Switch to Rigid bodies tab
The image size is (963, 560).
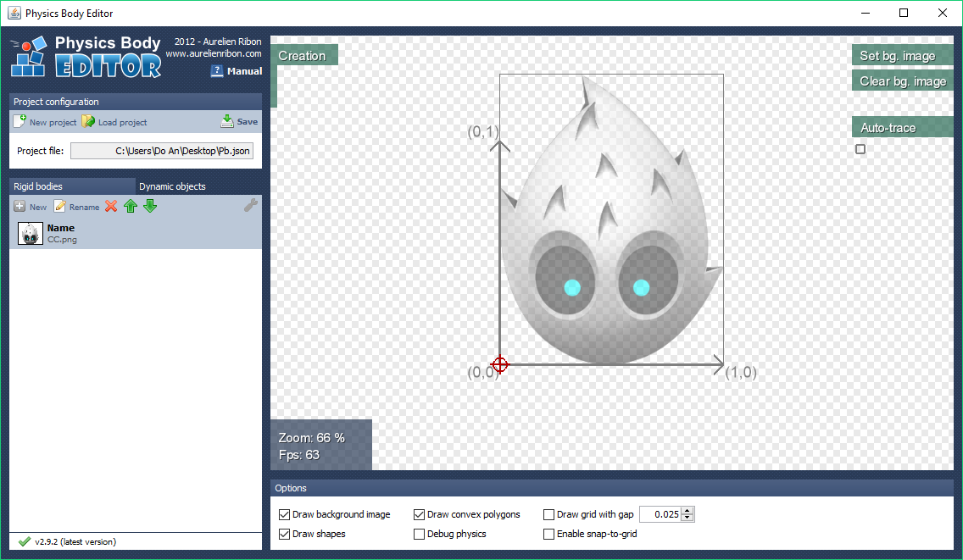click(72, 186)
